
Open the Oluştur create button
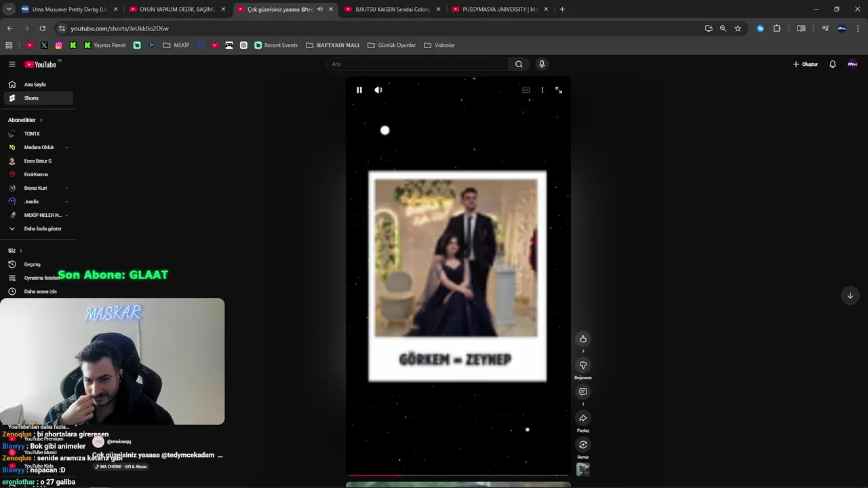(805, 64)
